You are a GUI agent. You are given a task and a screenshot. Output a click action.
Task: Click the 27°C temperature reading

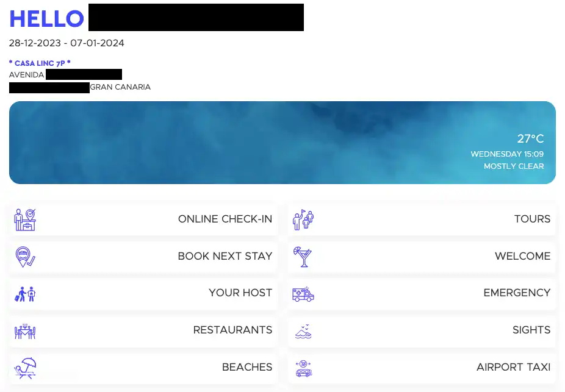(x=530, y=139)
